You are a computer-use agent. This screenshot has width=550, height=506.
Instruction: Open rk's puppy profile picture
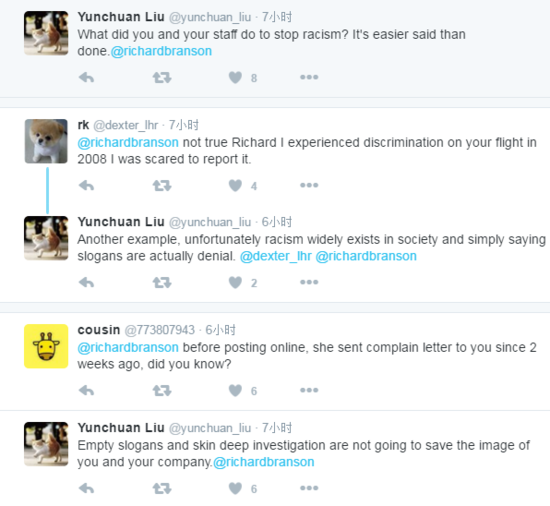click(46, 141)
